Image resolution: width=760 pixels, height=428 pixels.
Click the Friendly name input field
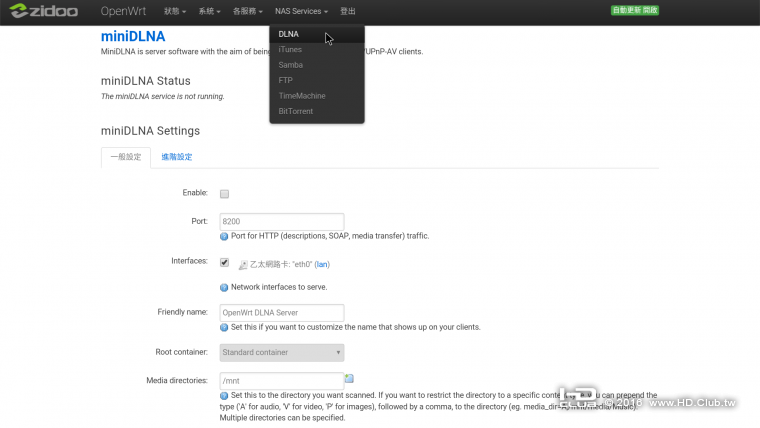pyautogui.click(x=282, y=313)
